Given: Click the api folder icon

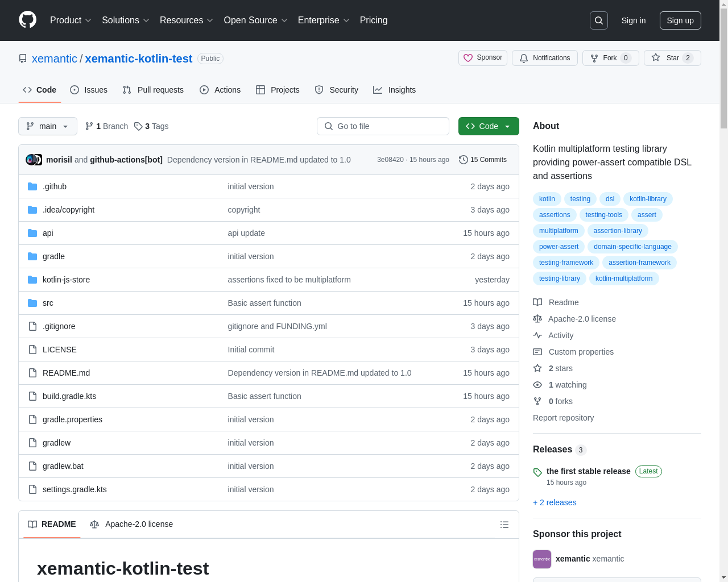Looking at the screenshot, I should (x=32, y=233).
